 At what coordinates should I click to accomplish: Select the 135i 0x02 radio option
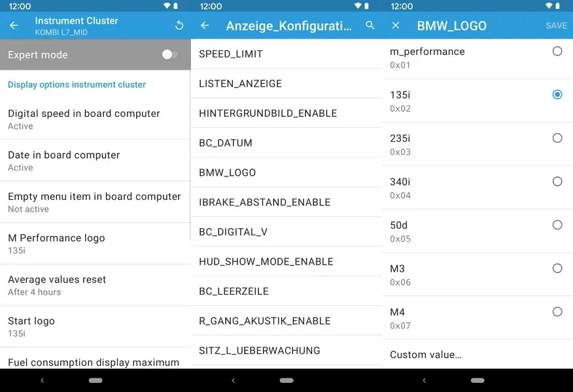point(557,95)
